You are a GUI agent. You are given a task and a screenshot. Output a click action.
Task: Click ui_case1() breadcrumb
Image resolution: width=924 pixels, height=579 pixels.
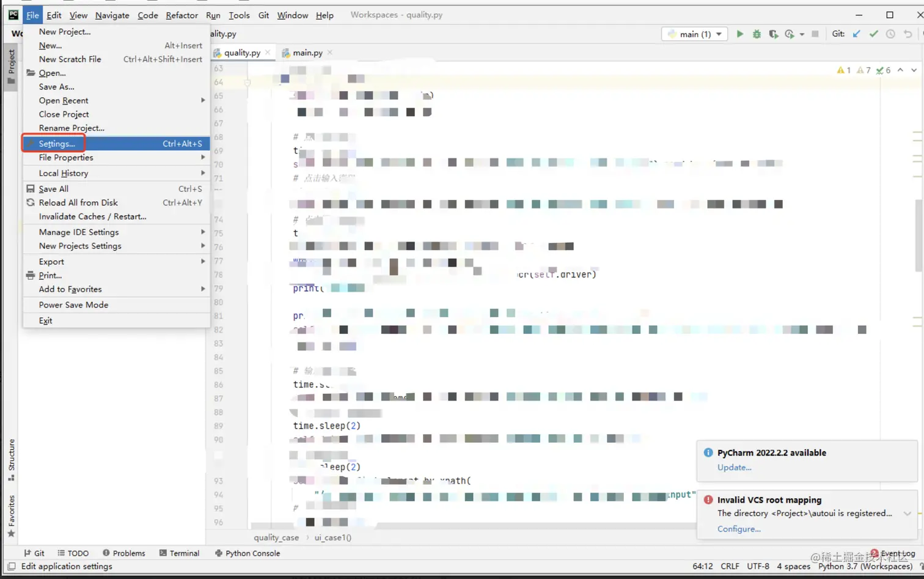pyautogui.click(x=333, y=537)
